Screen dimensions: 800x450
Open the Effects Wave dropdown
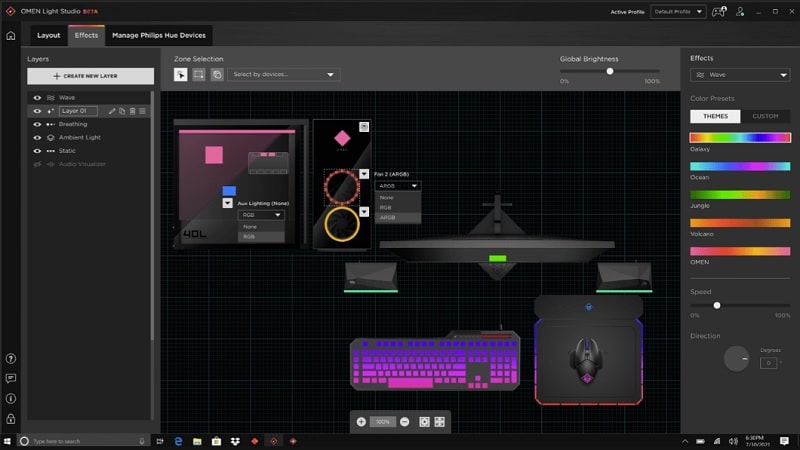pos(740,75)
